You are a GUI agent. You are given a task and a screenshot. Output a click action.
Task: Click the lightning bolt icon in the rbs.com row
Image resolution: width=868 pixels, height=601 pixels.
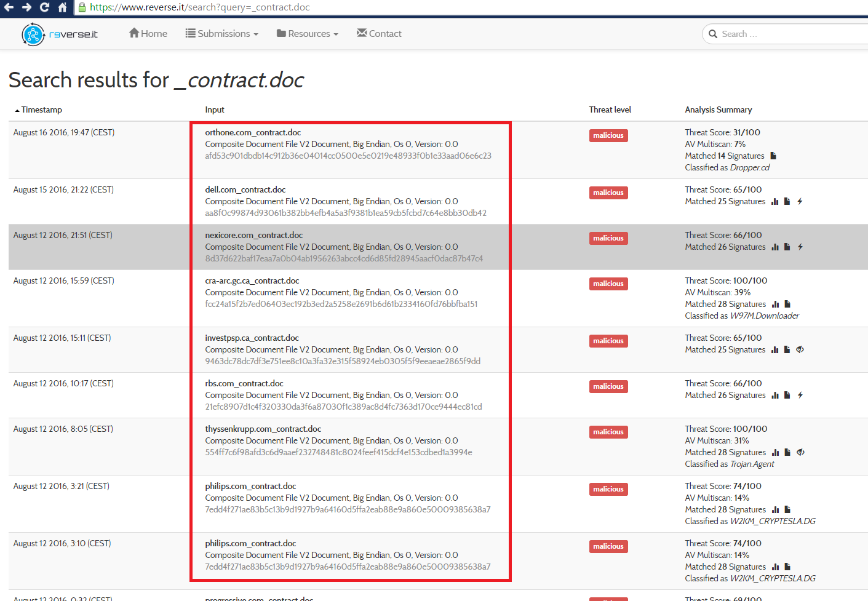(800, 395)
